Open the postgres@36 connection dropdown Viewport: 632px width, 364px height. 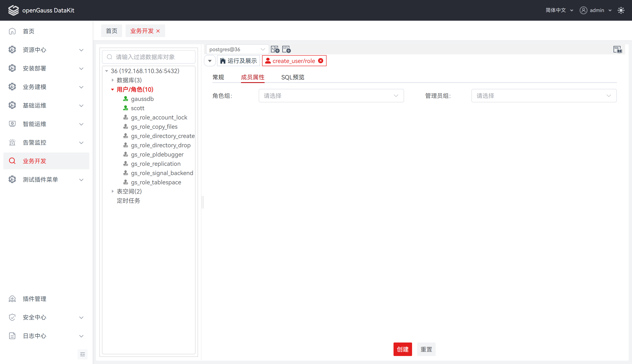237,49
